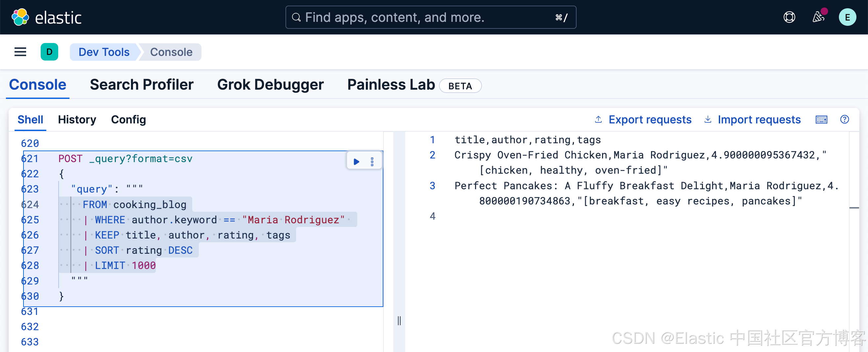This screenshot has width=868, height=352.
Task: Select the Shell sub-tab
Action: [30, 119]
